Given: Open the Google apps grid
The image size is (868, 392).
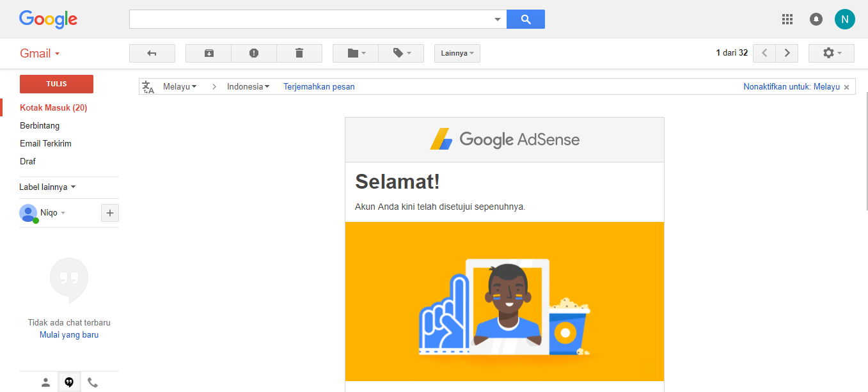Looking at the screenshot, I should click(787, 19).
